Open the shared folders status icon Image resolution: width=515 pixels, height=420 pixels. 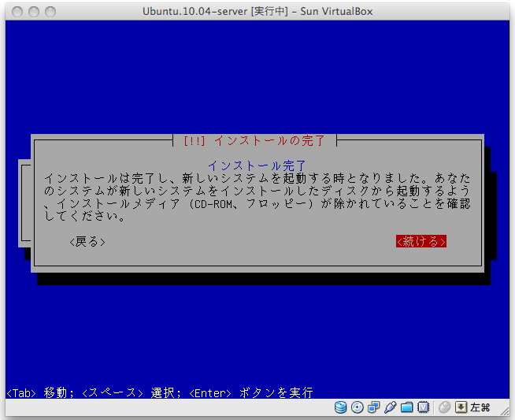(406, 407)
